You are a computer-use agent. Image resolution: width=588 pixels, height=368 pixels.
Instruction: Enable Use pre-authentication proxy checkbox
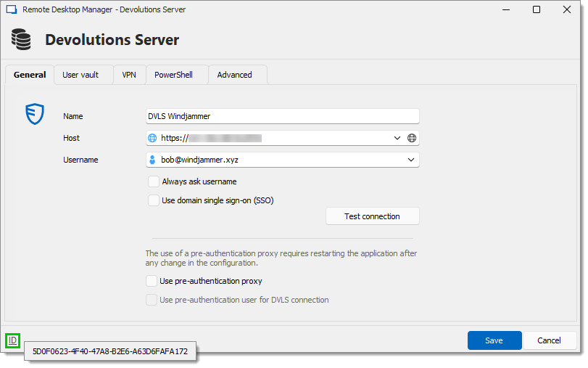pyautogui.click(x=152, y=281)
